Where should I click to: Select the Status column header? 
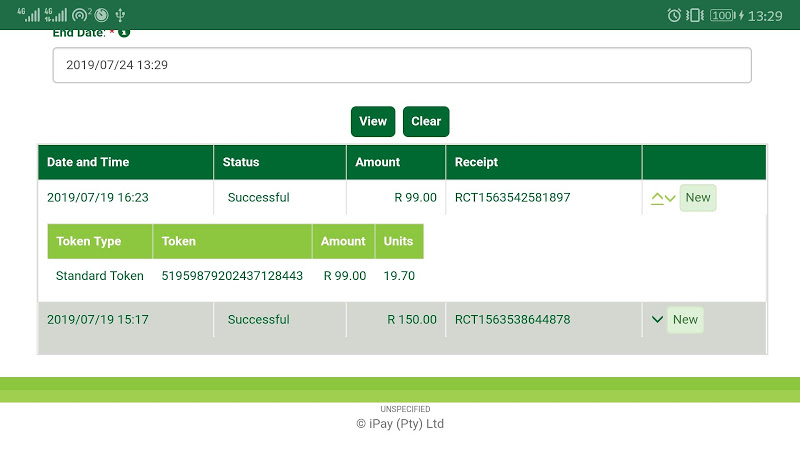[241, 162]
